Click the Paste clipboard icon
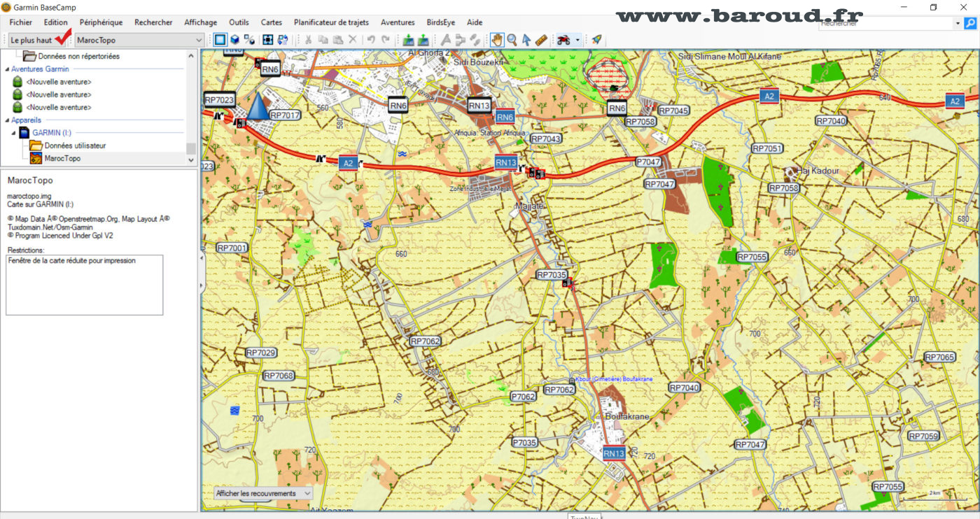Image resolution: width=980 pixels, height=519 pixels. 337,40
